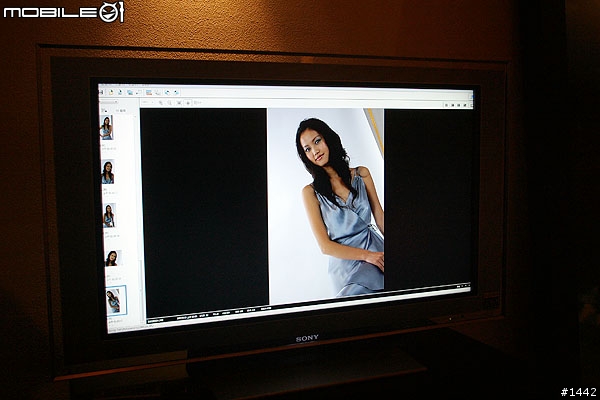Click the yellow document icon in the top toolbar
600x400 pixels.
(111, 92)
